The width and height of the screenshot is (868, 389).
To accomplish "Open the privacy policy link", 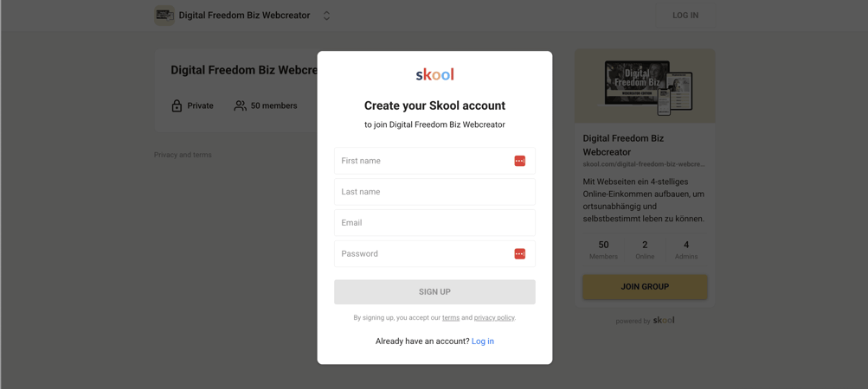I will coord(494,318).
